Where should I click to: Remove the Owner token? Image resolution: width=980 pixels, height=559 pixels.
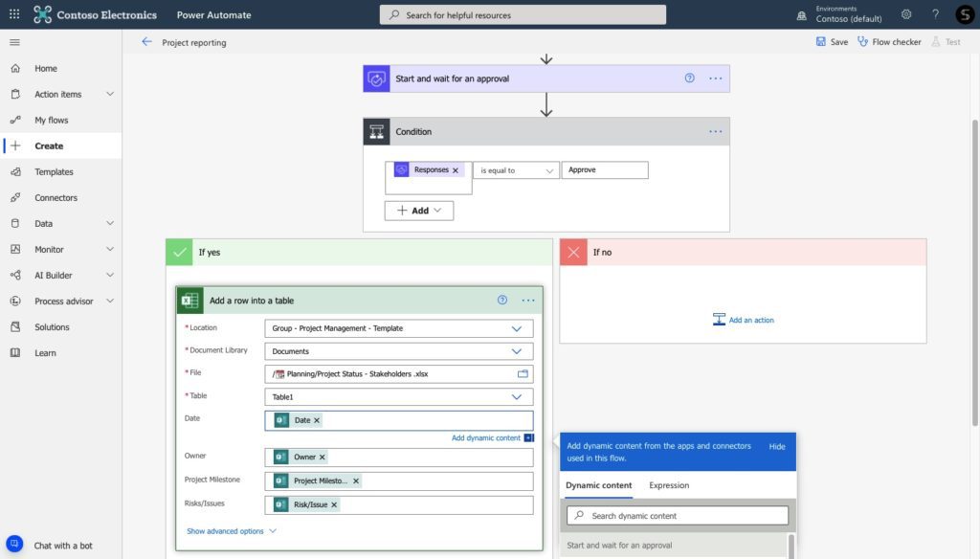click(x=323, y=458)
